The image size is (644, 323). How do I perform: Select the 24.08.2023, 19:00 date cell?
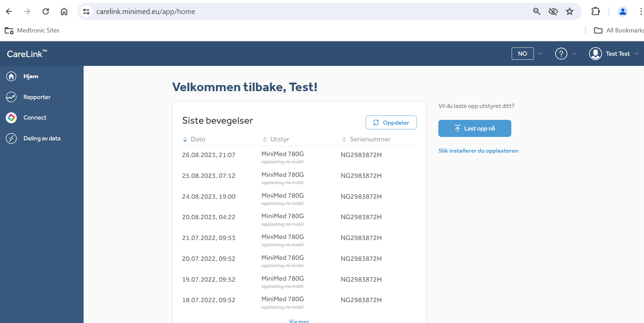pyautogui.click(x=209, y=197)
